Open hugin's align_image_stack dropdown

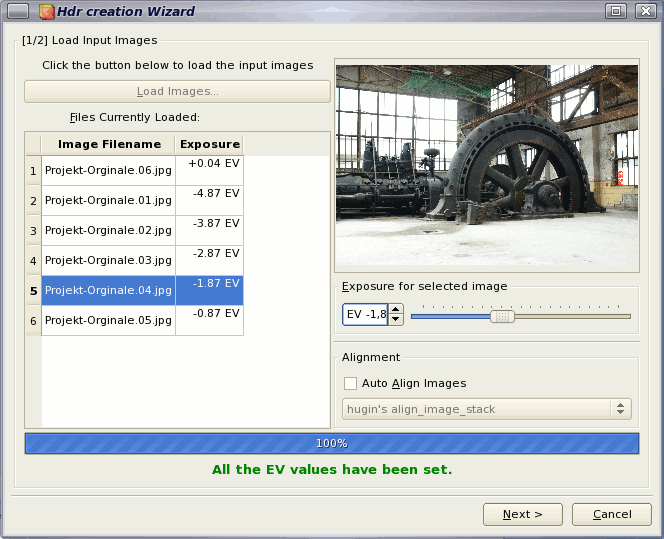pos(487,409)
